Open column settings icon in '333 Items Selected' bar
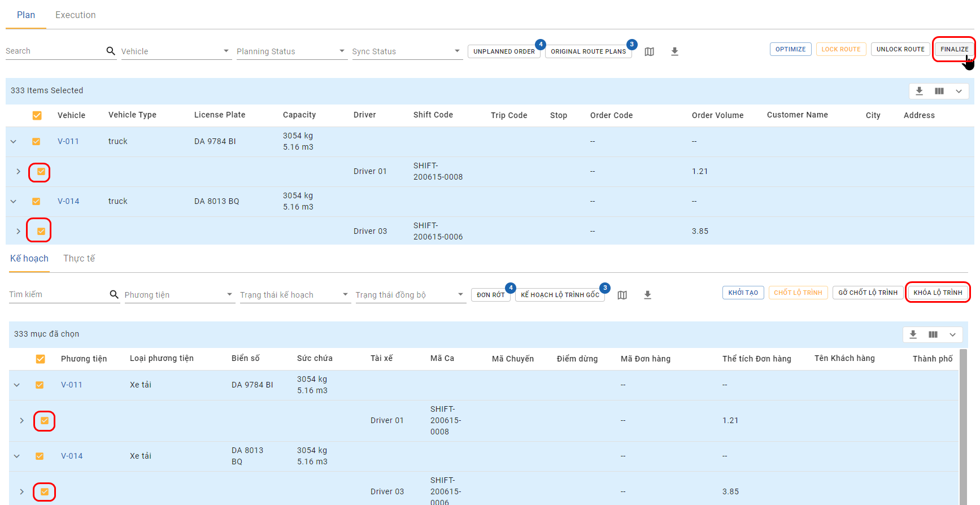The image size is (980, 505). point(939,91)
